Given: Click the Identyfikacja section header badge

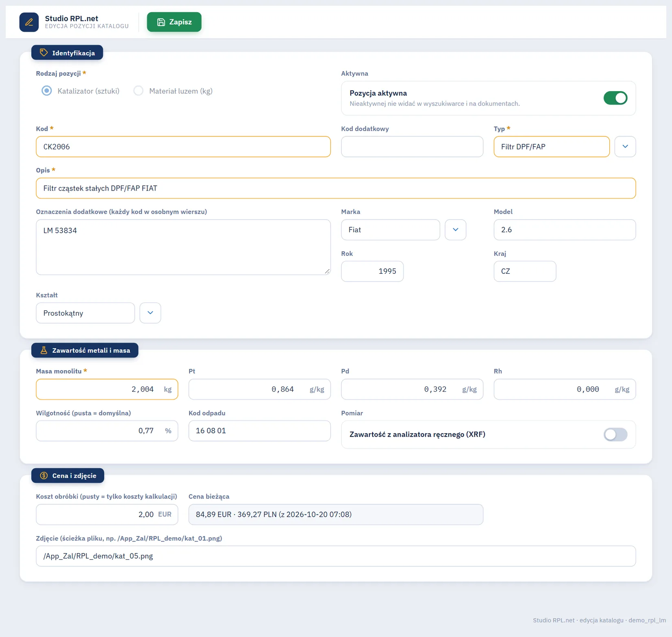Looking at the screenshot, I should [x=67, y=53].
